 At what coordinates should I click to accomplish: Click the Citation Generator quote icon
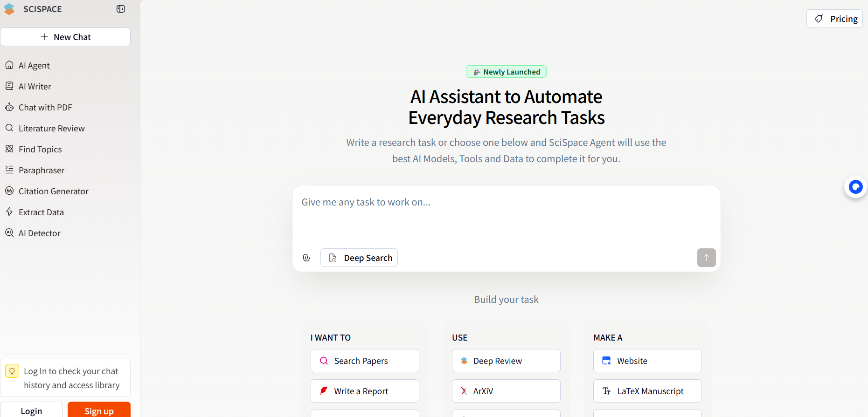pyautogui.click(x=9, y=191)
